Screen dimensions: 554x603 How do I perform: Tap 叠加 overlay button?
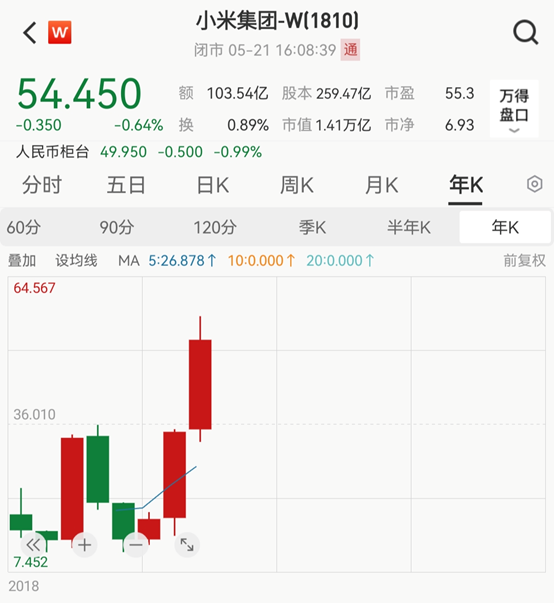click(22, 261)
